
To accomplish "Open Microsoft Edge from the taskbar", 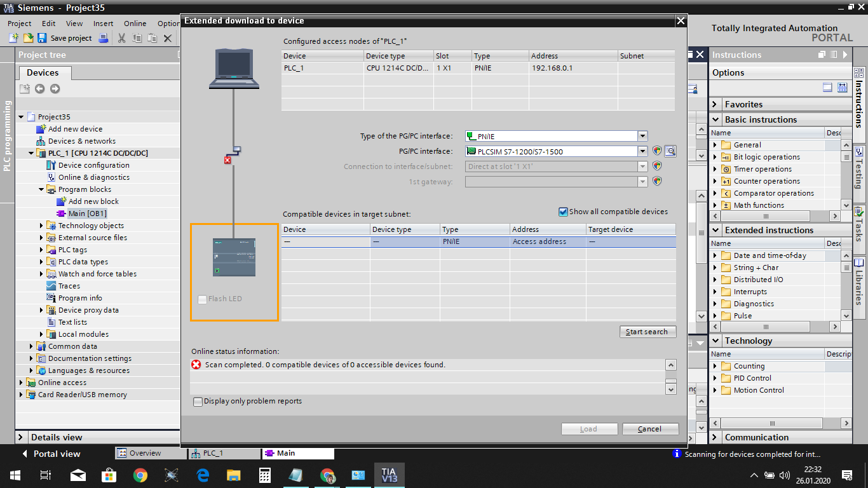I will coord(203,475).
